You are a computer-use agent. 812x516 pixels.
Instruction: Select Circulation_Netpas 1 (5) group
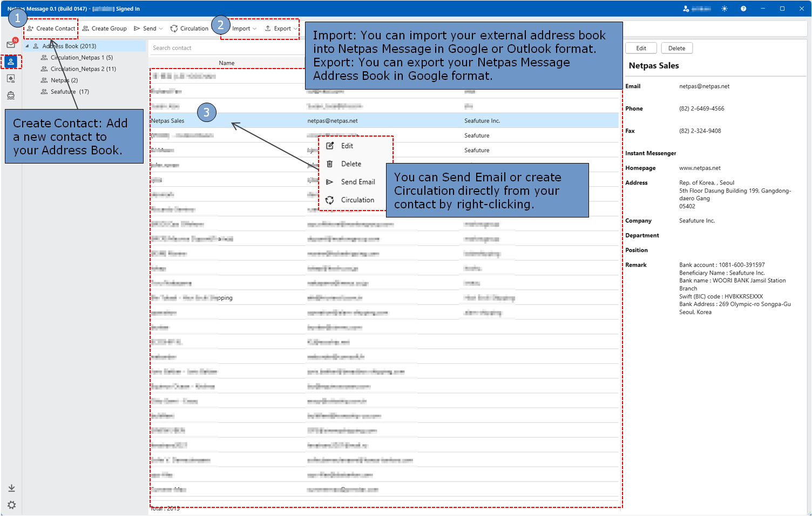[82, 58]
